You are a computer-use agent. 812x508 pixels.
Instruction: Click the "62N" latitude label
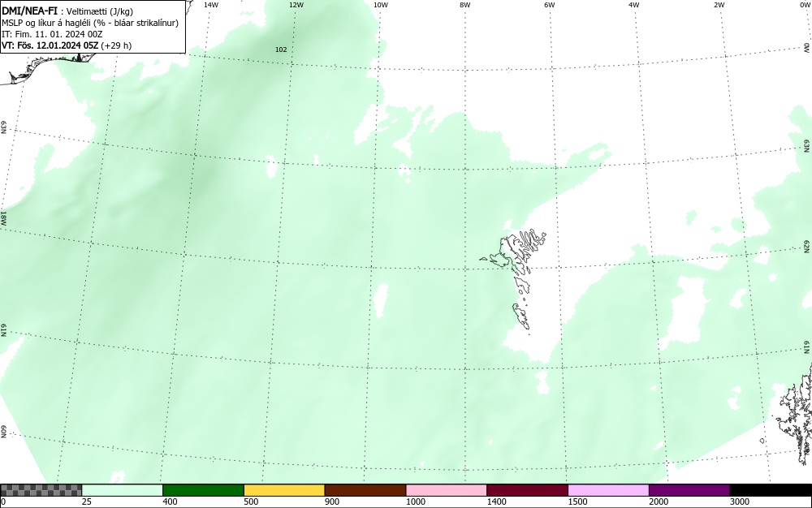pos(806,246)
